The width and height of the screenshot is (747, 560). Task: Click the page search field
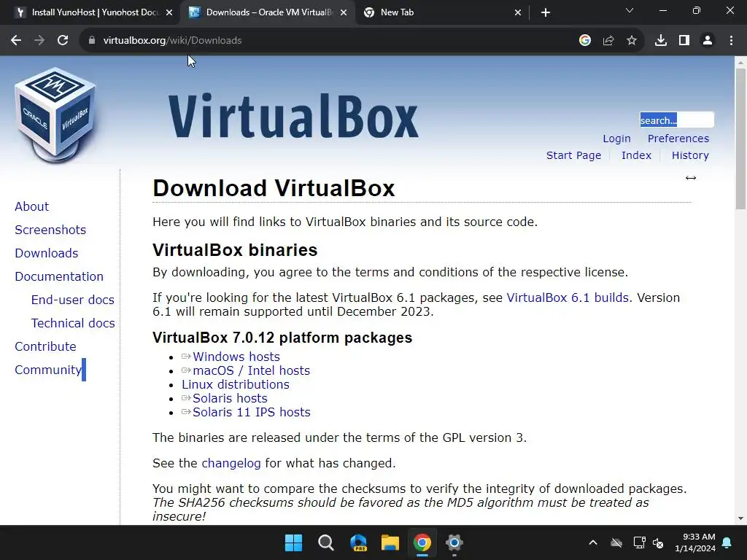click(676, 120)
